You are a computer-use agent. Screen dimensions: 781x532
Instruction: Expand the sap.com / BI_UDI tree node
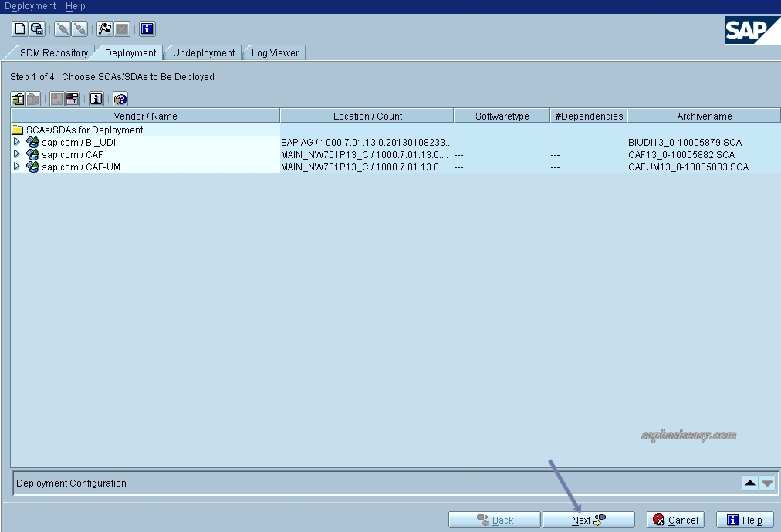[15, 142]
